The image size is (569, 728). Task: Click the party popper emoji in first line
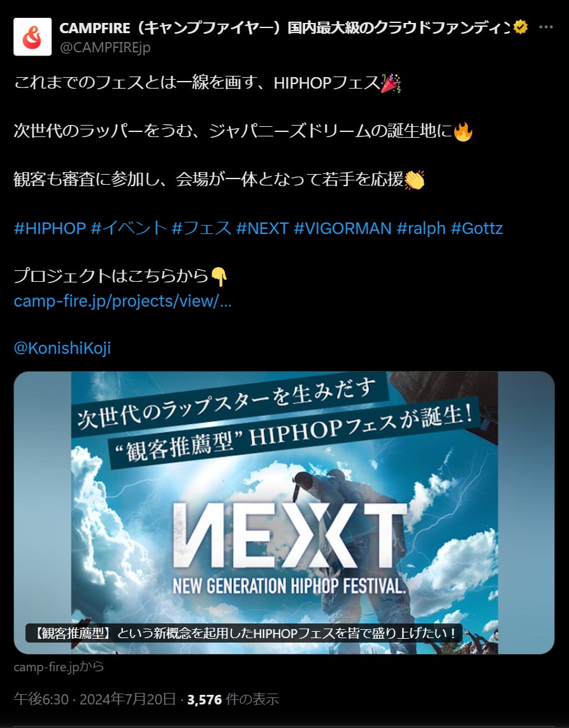[391, 83]
